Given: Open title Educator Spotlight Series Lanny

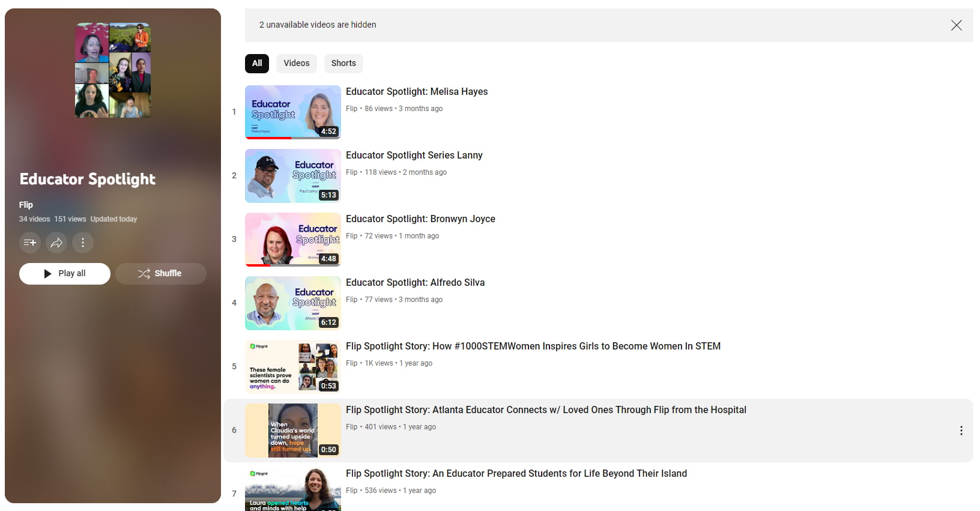Looking at the screenshot, I should [414, 155].
